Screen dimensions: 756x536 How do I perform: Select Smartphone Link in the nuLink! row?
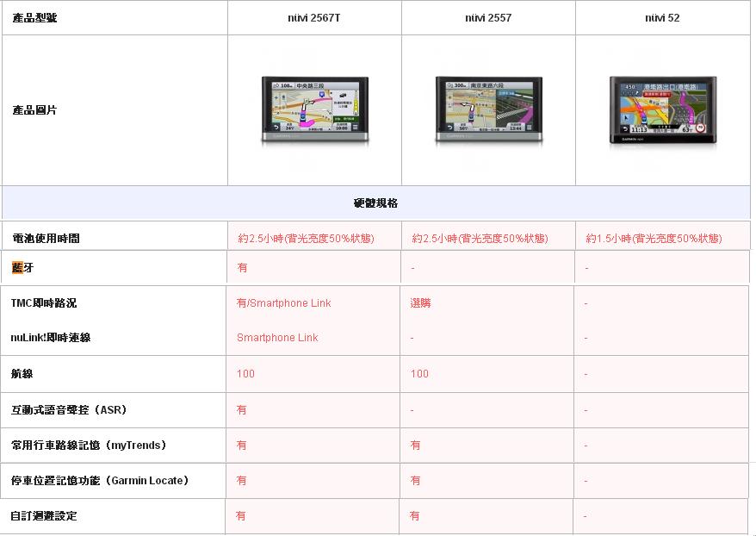(x=277, y=338)
